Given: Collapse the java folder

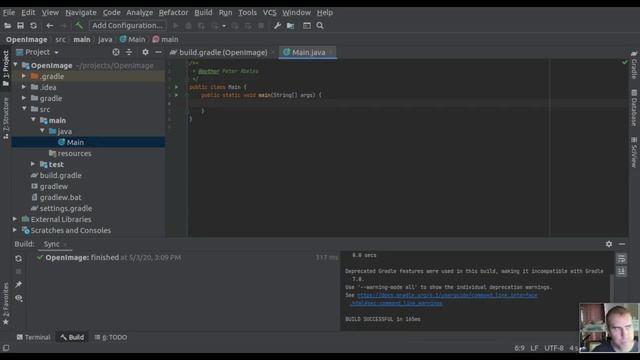Looking at the screenshot, I should pos(42,131).
